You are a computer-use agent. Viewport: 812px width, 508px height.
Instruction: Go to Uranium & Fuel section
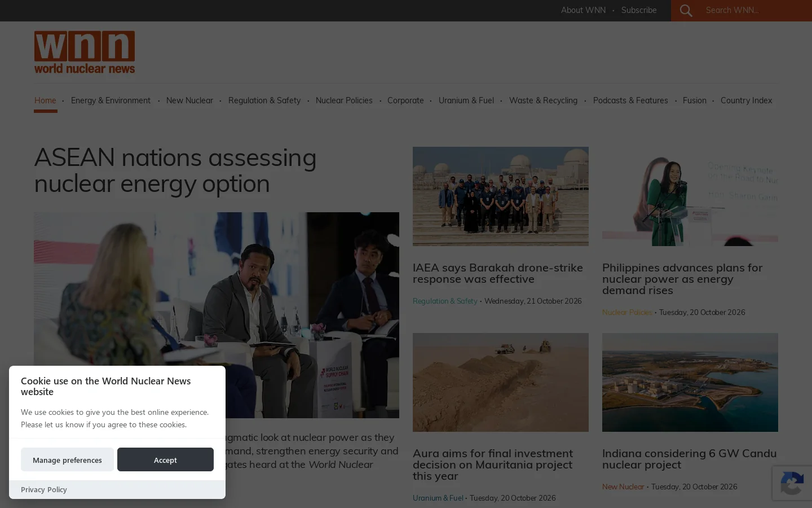coord(466,100)
